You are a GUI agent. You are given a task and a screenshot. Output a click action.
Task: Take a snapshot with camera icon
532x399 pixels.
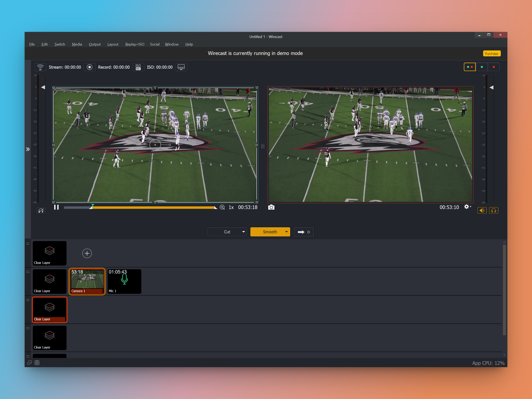271,207
